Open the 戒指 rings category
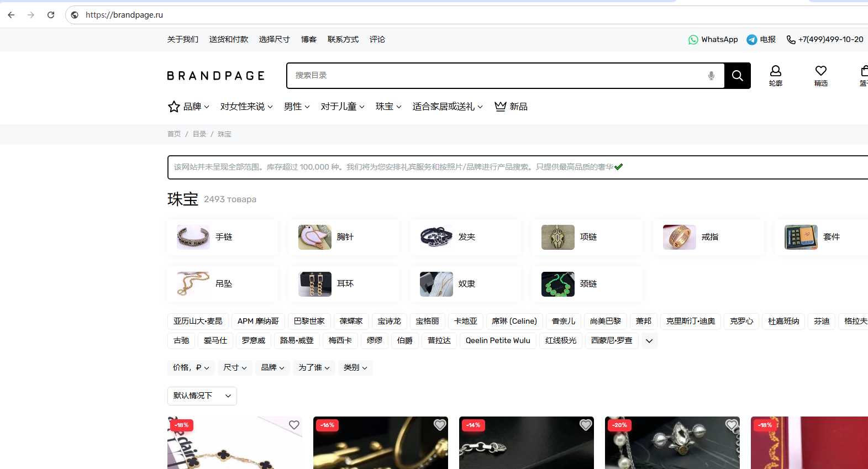Viewport: 868px width, 469px height. tap(708, 237)
